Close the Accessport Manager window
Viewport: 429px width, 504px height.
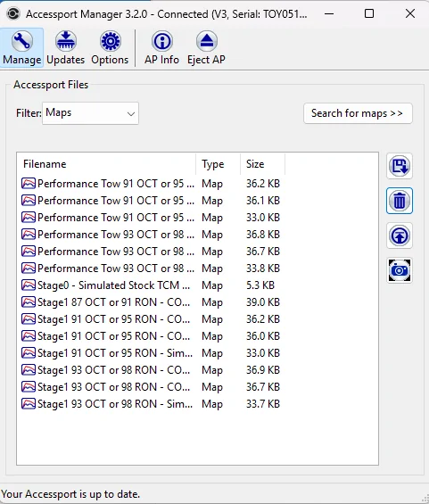[410, 13]
